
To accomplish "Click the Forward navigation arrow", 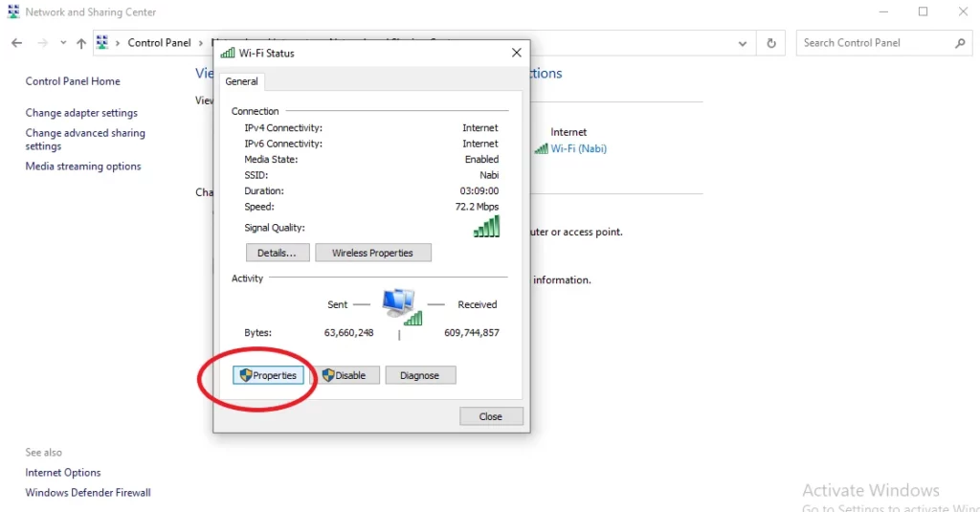I will pos(42,43).
